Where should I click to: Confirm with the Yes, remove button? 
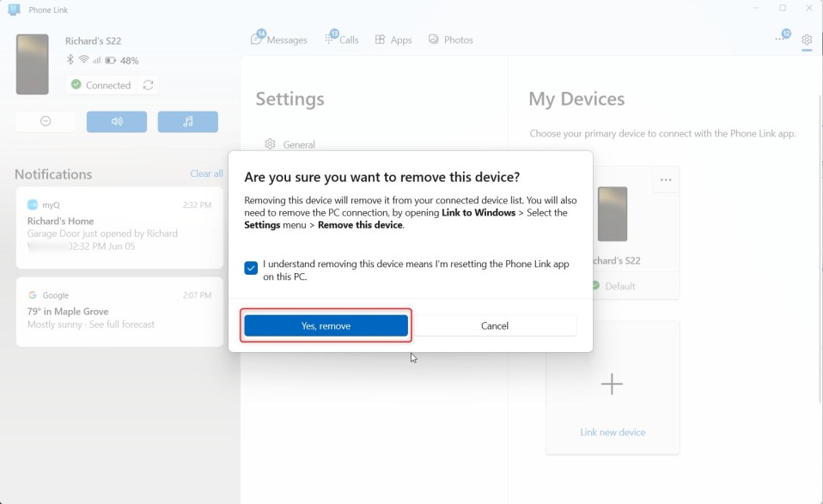[326, 325]
